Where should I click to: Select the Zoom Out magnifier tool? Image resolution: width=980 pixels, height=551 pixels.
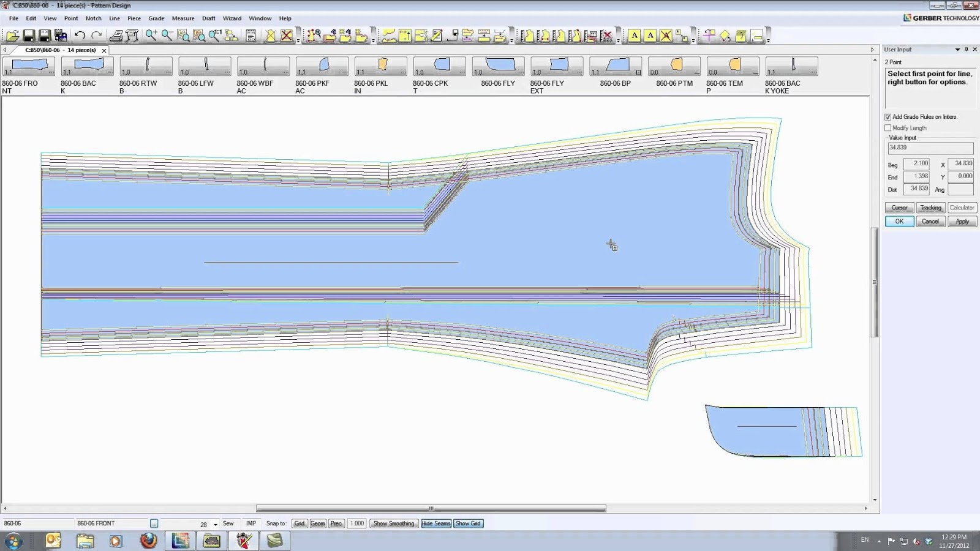point(167,36)
